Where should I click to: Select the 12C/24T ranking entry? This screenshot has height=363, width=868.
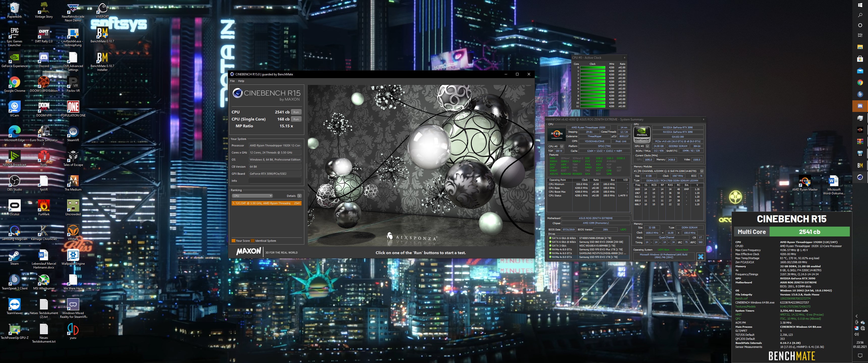coord(266,203)
